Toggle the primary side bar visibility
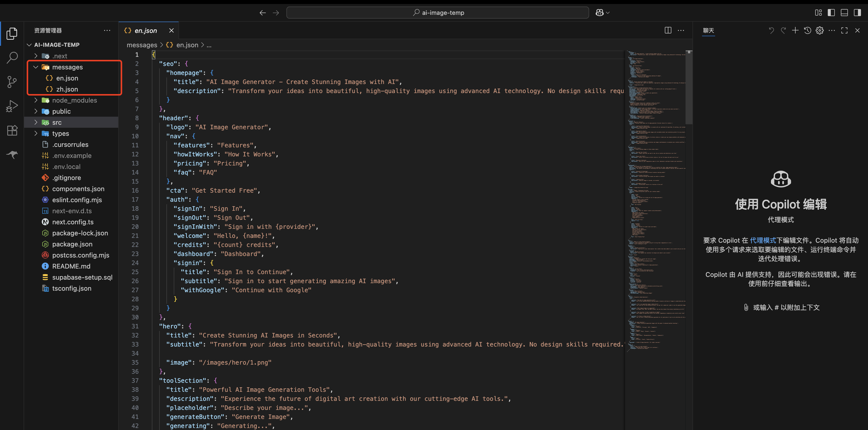The height and width of the screenshot is (430, 868). (x=831, y=13)
